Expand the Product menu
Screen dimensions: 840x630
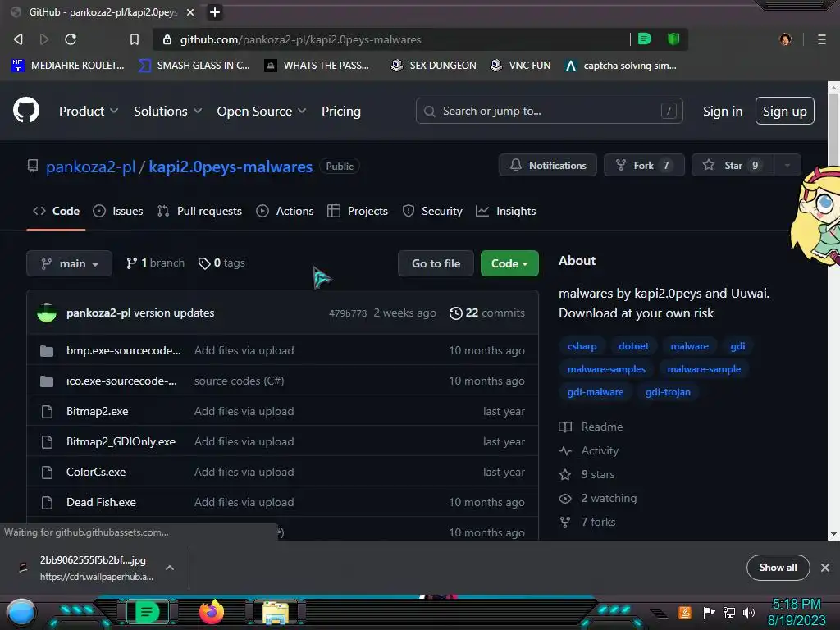pos(89,111)
